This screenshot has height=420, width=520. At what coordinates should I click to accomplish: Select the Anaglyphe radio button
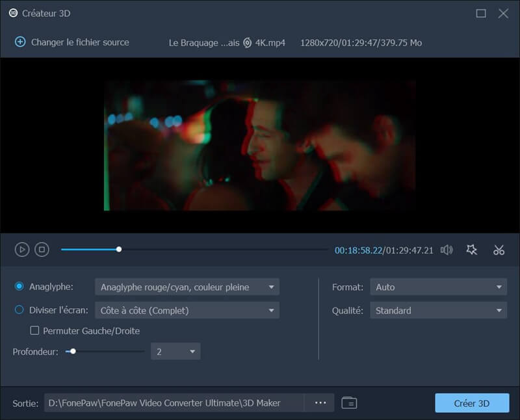tap(19, 286)
